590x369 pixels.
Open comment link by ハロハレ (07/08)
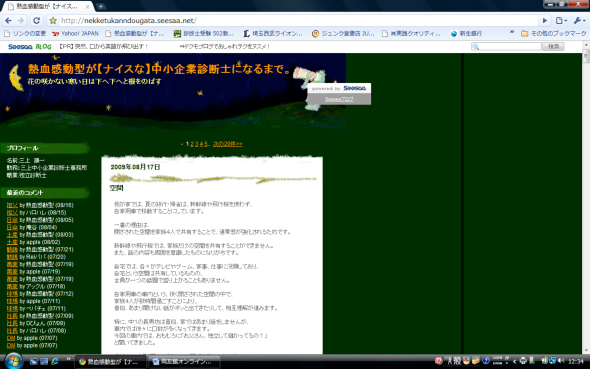click(12, 331)
